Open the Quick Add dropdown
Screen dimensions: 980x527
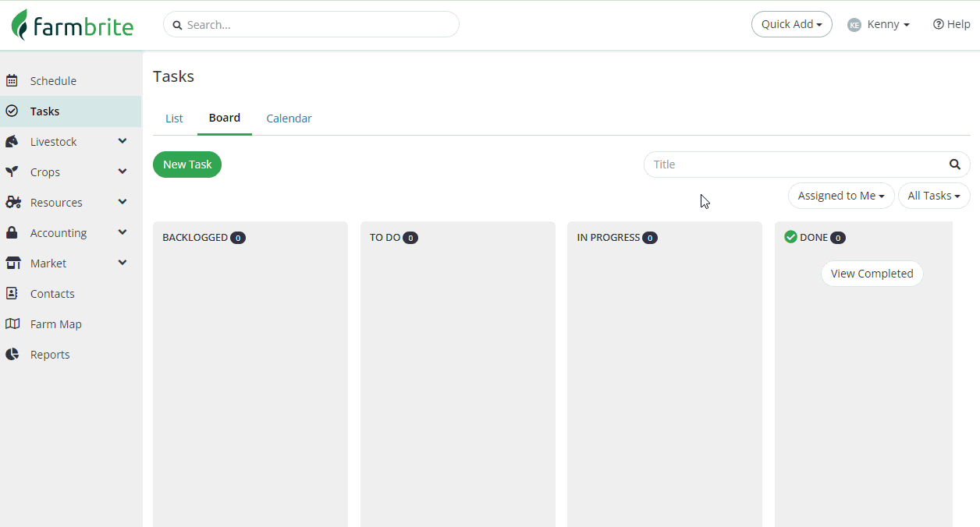point(791,24)
